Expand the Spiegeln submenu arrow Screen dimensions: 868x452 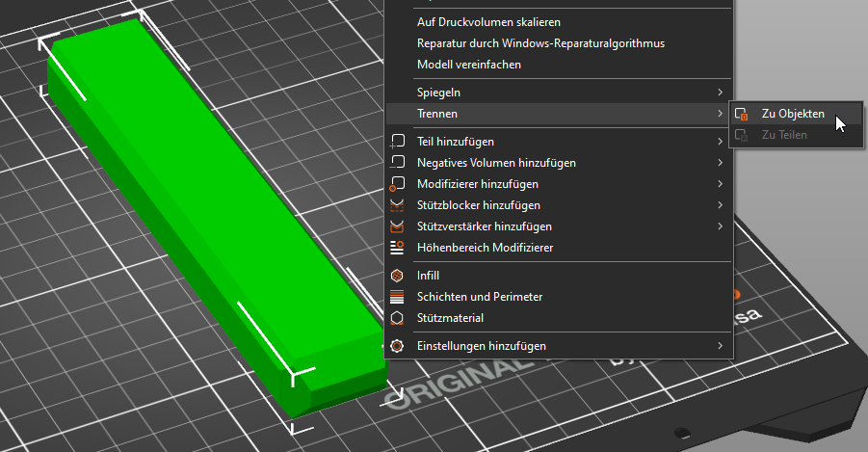(x=720, y=93)
